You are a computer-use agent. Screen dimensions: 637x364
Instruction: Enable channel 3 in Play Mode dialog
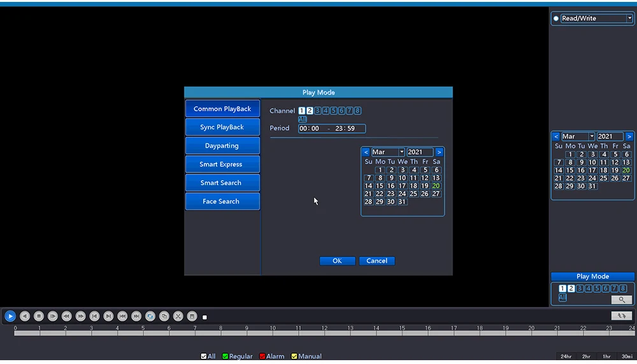click(318, 111)
